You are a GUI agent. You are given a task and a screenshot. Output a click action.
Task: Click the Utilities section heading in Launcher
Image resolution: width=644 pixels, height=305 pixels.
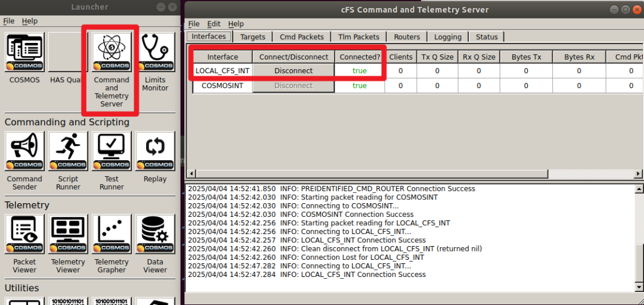22,288
